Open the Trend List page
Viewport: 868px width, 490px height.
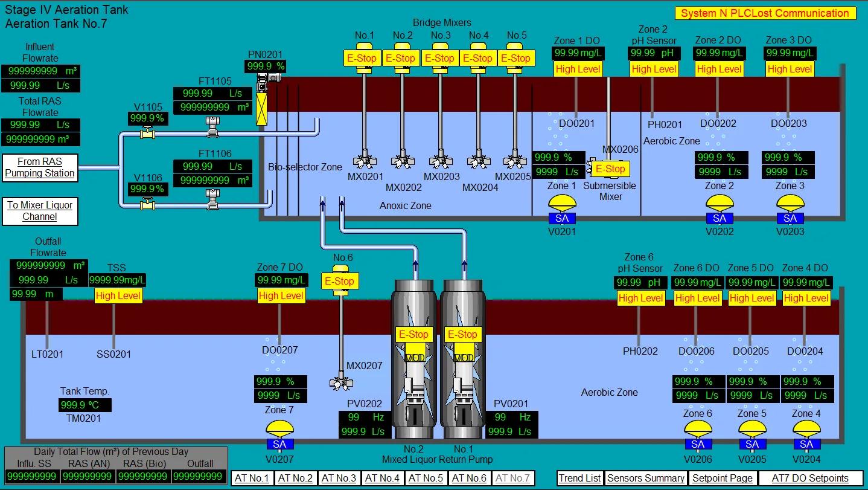579,479
